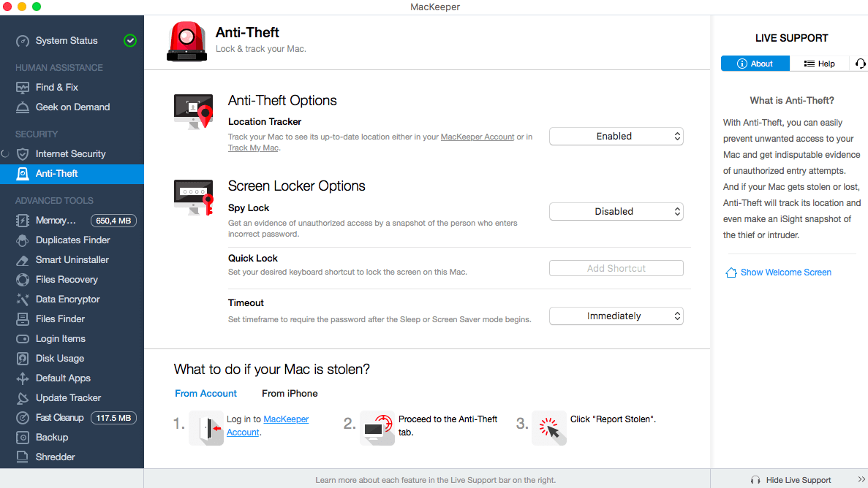Open the Timeout Immediately dropdown
The image size is (868, 488).
pos(616,316)
